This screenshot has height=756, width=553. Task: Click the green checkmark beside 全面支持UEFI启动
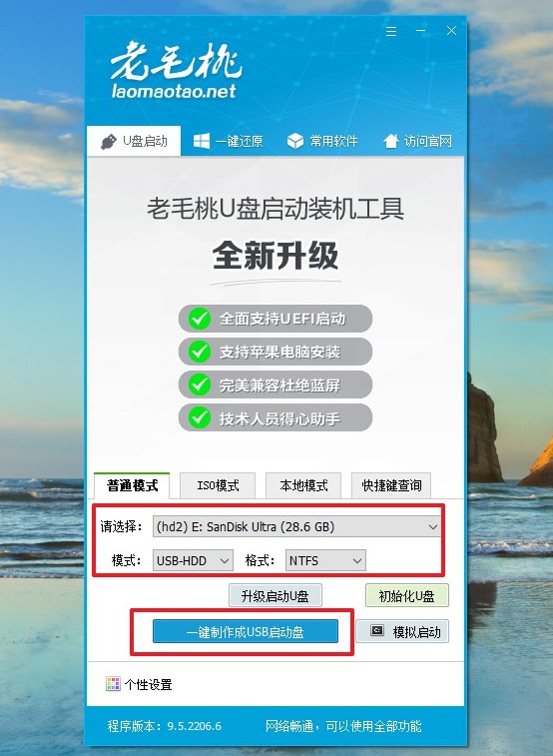tap(199, 319)
